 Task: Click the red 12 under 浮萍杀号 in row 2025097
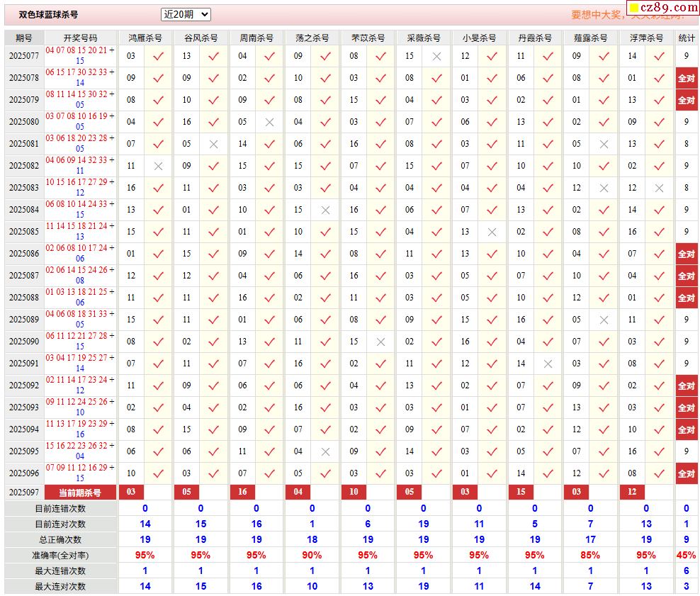click(632, 492)
